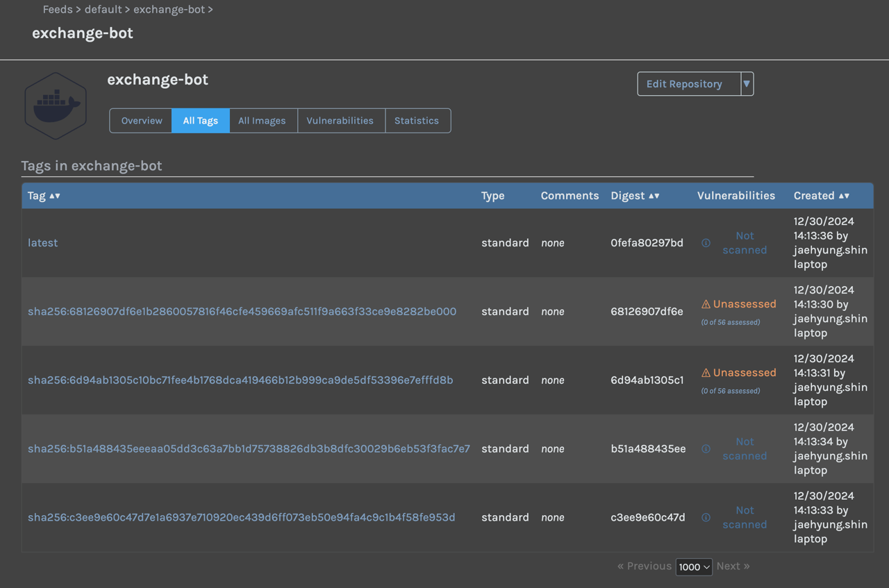Click standard type in latest row
Image resolution: width=889 pixels, height=588 pixels.
click(x=505, y=243)
